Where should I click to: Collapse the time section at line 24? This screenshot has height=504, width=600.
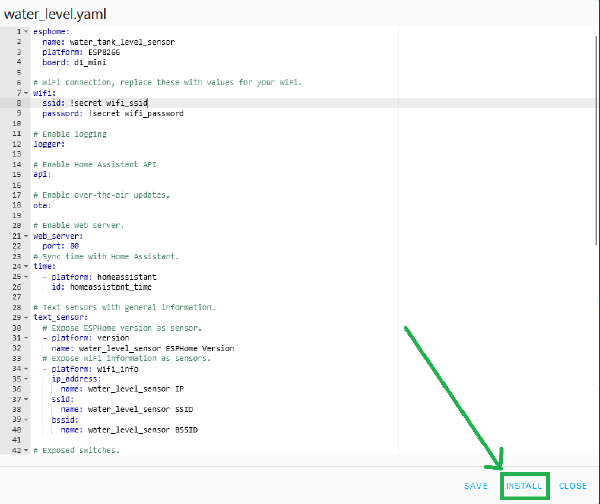(26, 266)
